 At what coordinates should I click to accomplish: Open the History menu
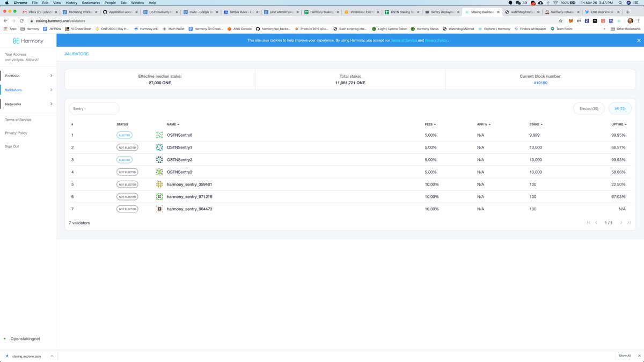click(70, 3)
